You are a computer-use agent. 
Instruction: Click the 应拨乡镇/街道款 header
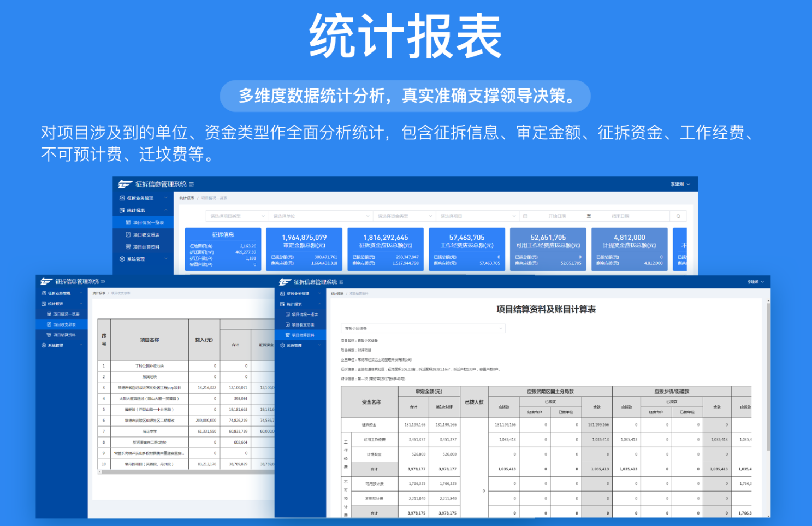[x=672, y=392]
